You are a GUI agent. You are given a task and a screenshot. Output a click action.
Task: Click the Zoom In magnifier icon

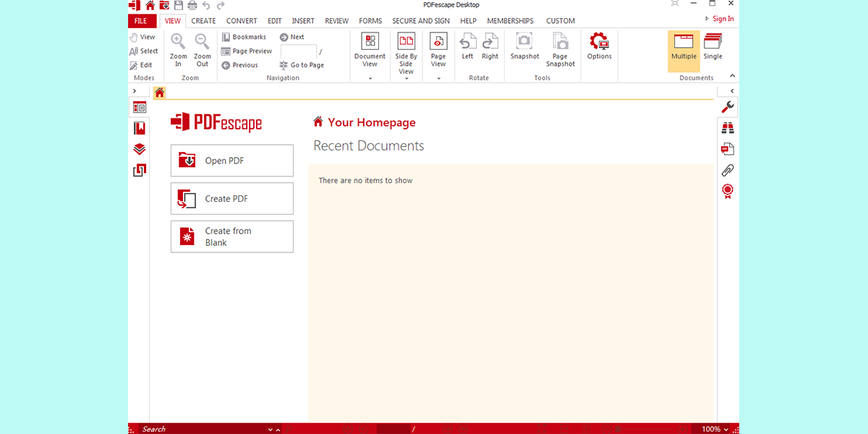(x=178, y=42)
